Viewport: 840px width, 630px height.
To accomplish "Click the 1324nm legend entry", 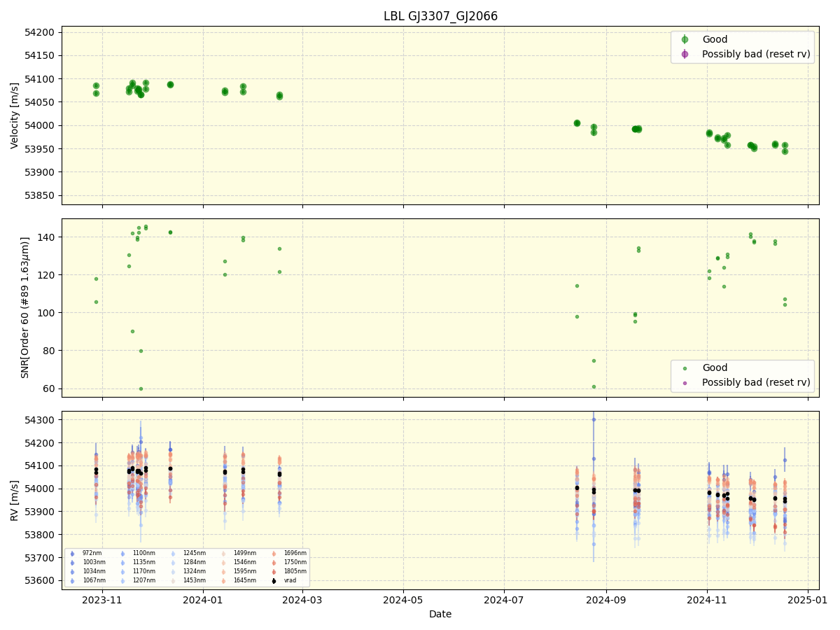I will pyautogui.click(x=195, y=571).
